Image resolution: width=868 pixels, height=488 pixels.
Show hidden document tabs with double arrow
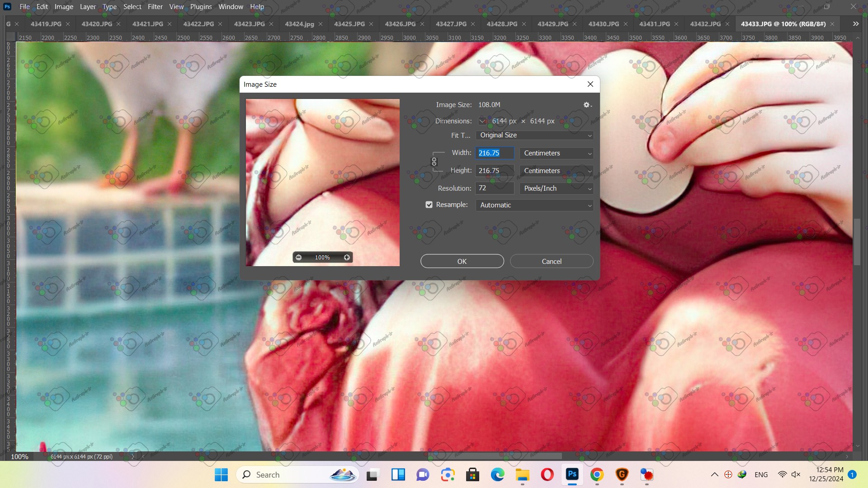coord(855,24)
